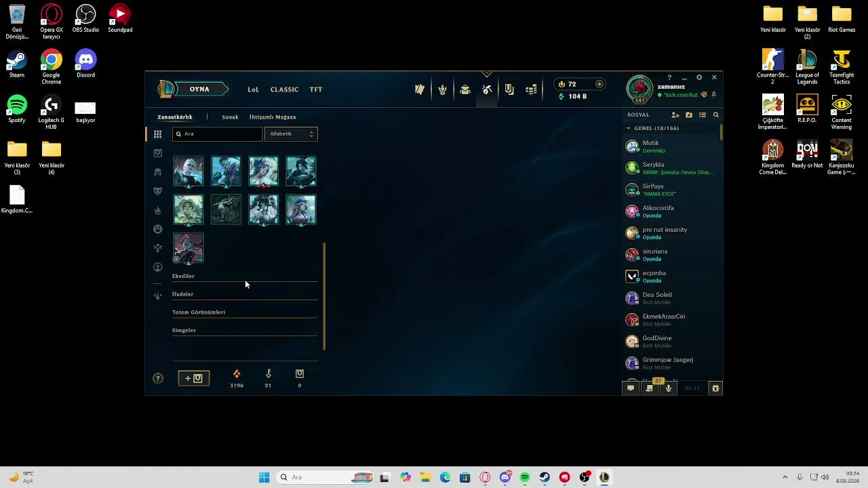Image resolution: width=868 pixels, height=488 pixels.
Task: Select the LoL game tab
Action: click(x=253, y=89)
